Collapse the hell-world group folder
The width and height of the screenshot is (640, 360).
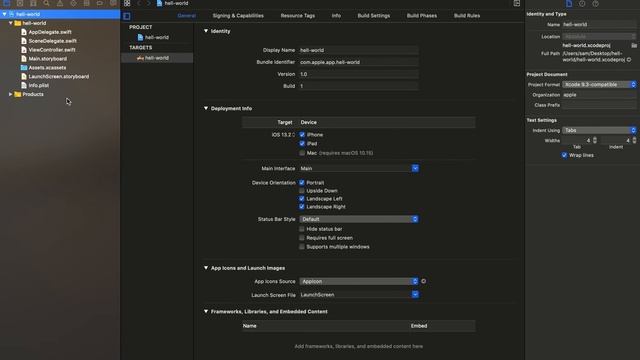click(x=10, y=23)
